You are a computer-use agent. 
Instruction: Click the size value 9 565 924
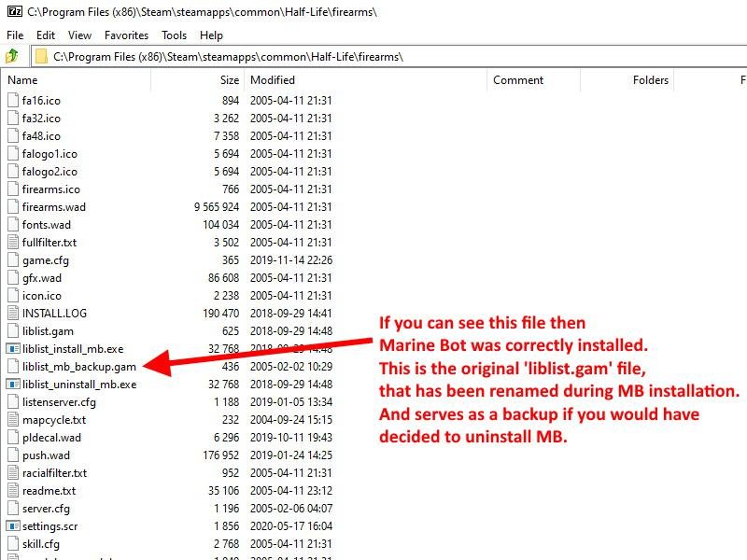coord(217,206)
